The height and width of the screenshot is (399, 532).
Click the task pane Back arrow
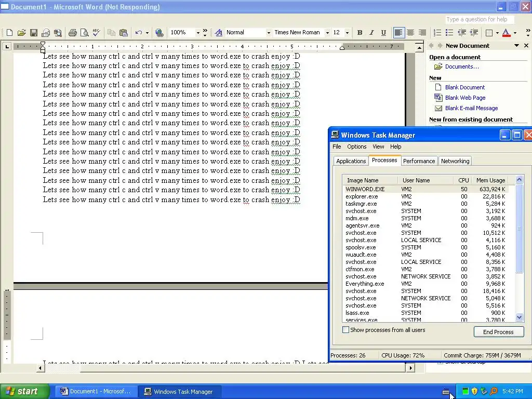(431, 46)
